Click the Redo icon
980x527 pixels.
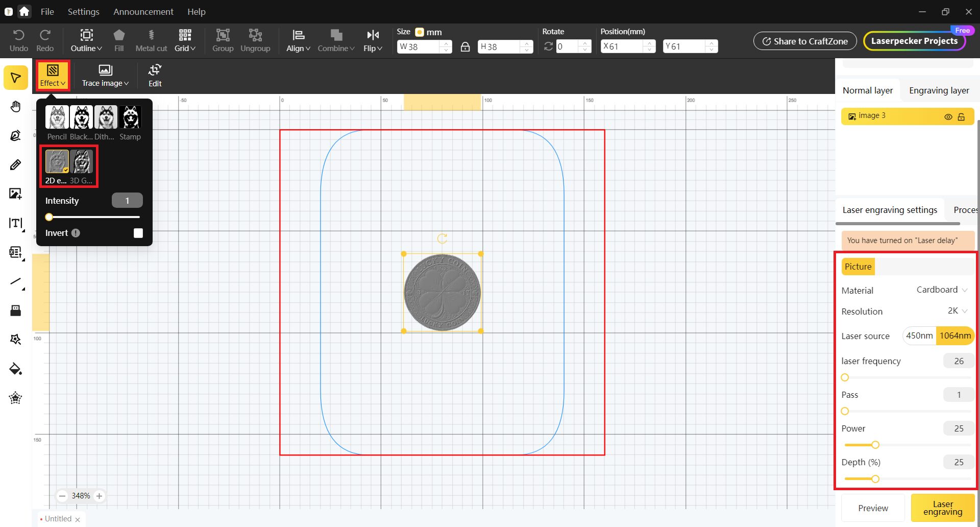[x=45, y=35]
